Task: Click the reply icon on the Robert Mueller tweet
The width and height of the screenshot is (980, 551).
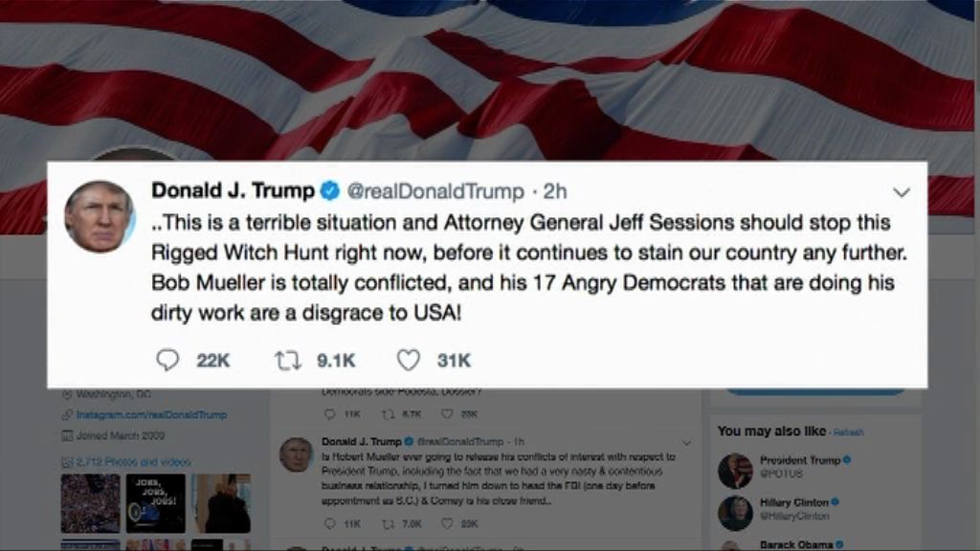Action: tap(330, 523)
